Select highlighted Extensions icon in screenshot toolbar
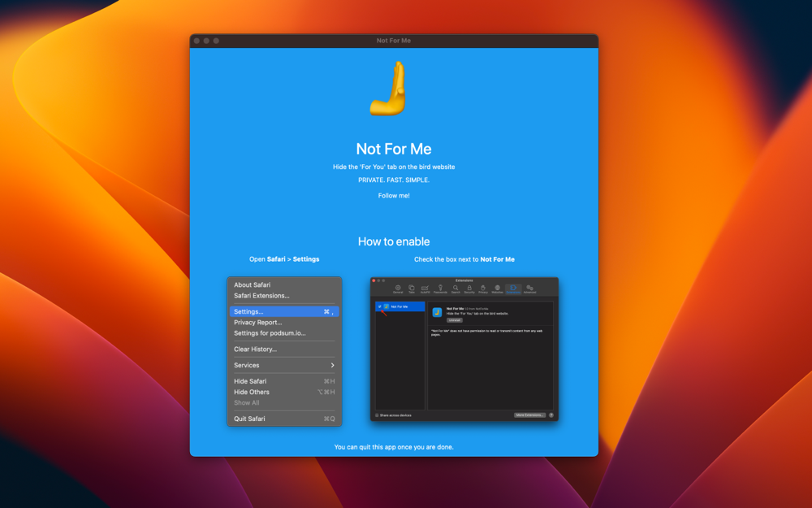 click(513, 289)
